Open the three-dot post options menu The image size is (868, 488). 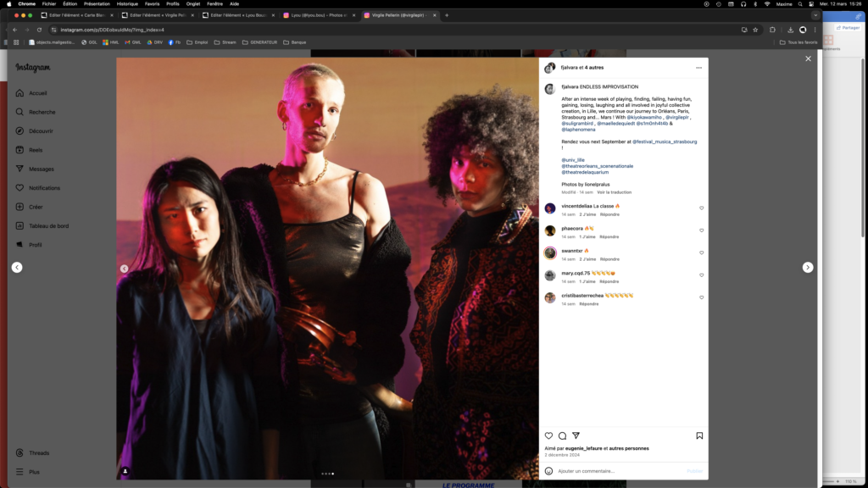(x=698, y=68)
